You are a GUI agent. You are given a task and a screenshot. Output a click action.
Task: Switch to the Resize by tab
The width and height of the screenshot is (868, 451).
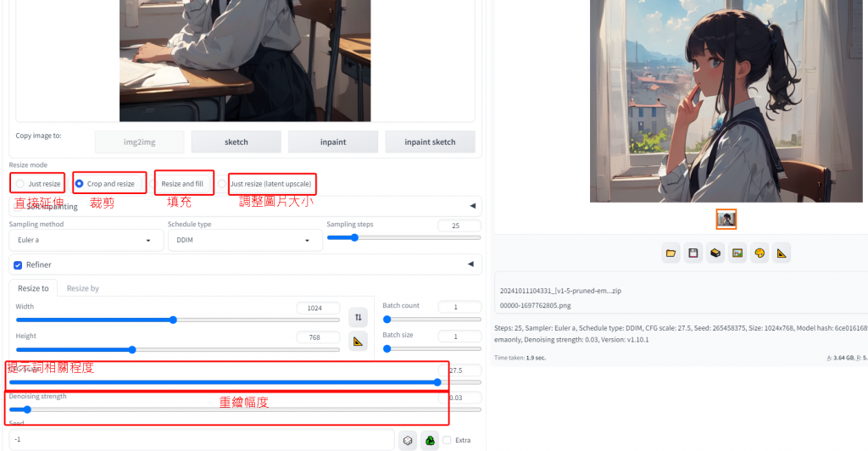83,288
